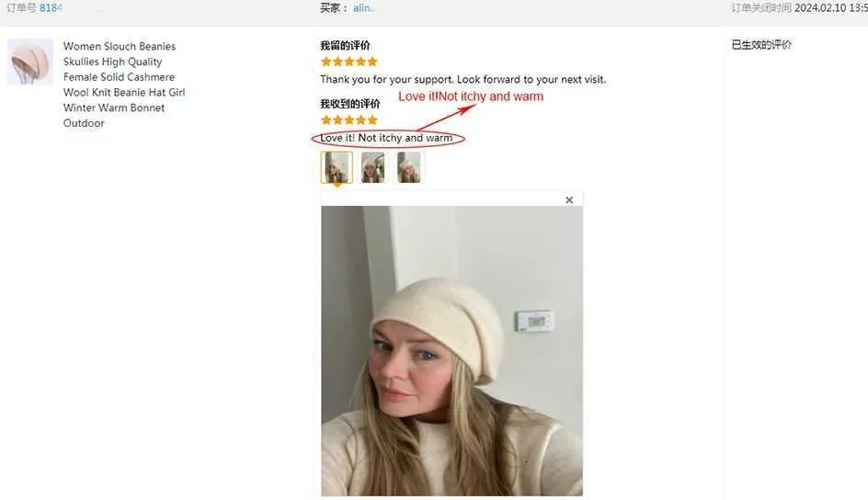
Task: Click the last star of my left rating
Action: click(x=372, y=62)
